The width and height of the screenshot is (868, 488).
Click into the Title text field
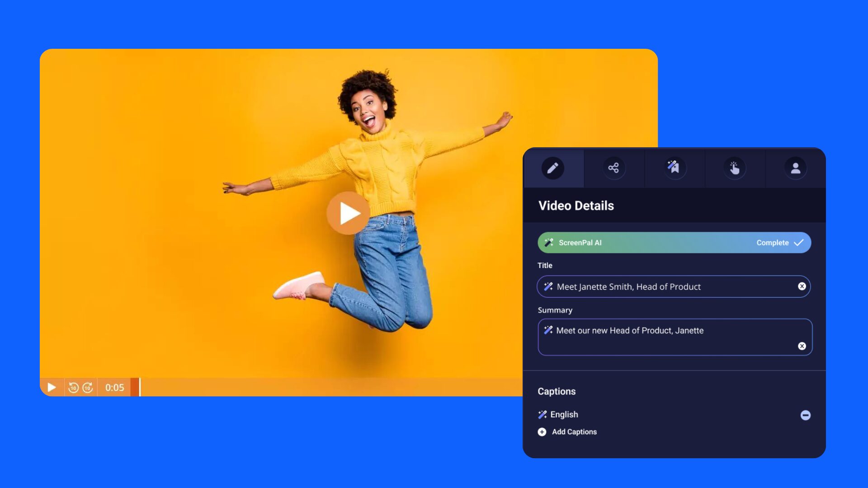(x=674, y=286)
